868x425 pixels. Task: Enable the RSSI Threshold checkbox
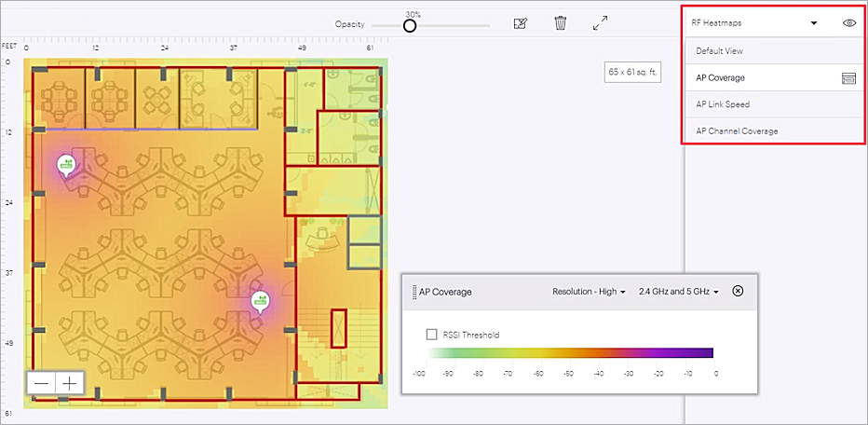[x=432, y=335]
